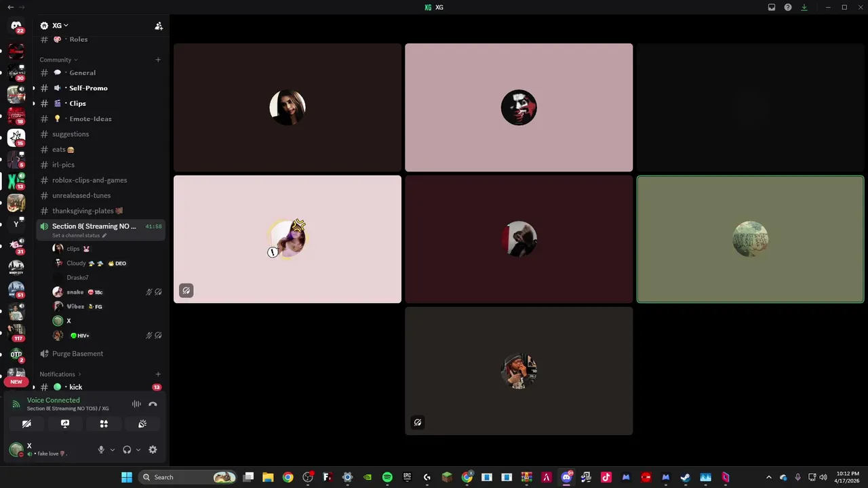
Task: Focus the green highlighted speaker tile
Action: (750, 239)
